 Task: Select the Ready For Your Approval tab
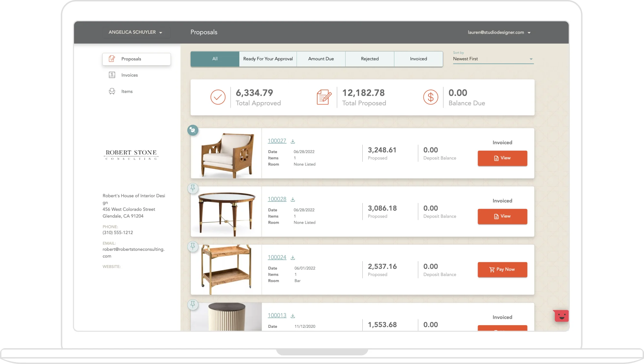(268, 59)
